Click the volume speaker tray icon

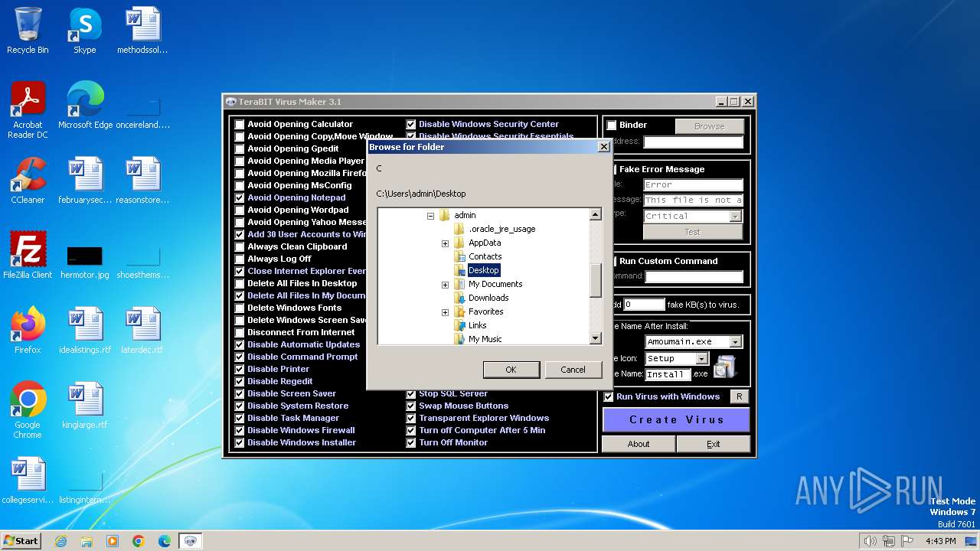pos(870,541)
